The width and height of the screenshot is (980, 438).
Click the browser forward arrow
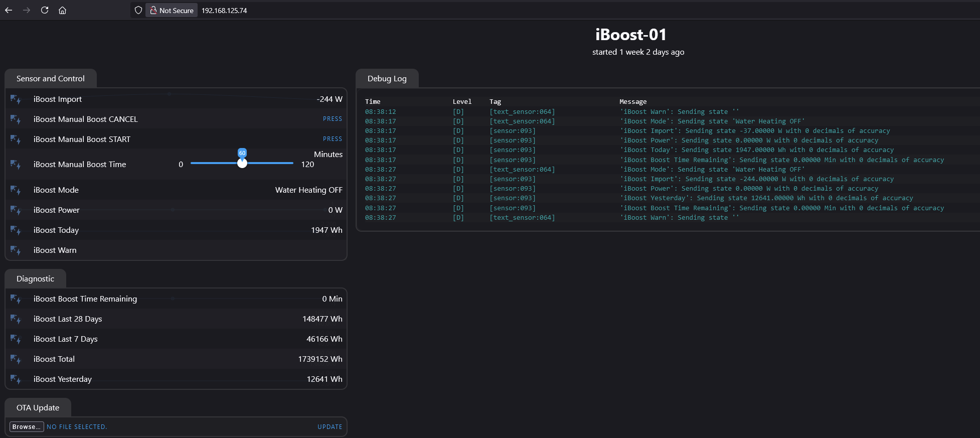[27, 10]
